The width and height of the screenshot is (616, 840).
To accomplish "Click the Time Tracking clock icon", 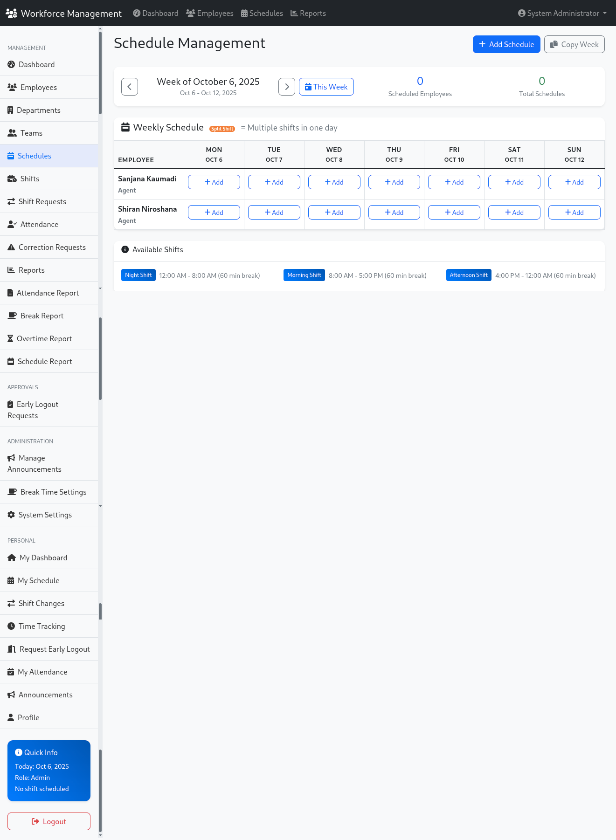I will click(11, 626).
